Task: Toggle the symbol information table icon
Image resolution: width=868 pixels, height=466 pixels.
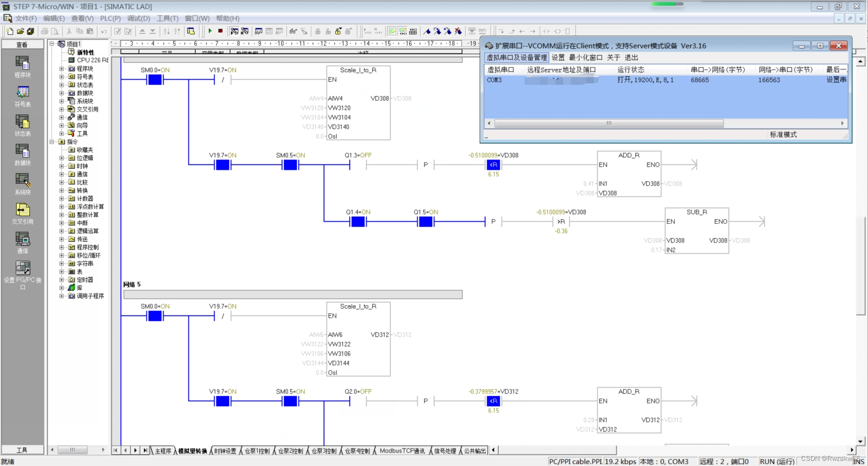Action: point(413,31)
